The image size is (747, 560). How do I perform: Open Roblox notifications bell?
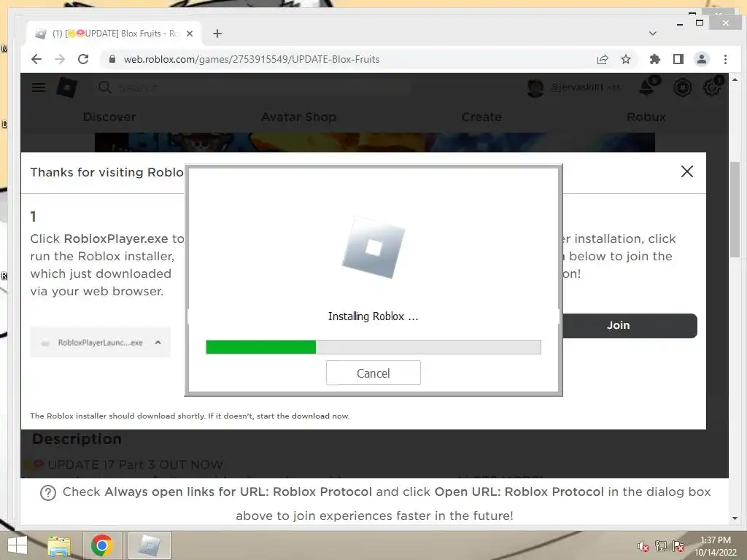pyautogui.click(x=648, y=87)
